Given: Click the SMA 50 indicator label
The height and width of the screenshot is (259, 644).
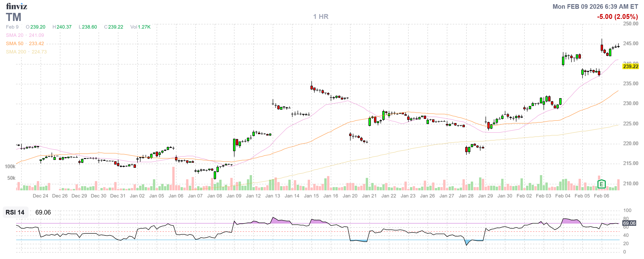Looking at the screenshot, I should (x=15, y=44).
